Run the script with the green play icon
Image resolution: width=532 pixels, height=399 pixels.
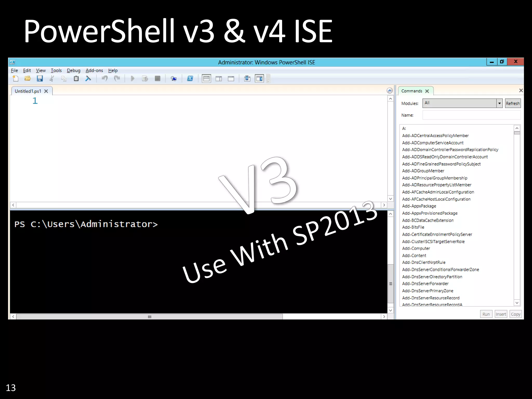(132, 78)
